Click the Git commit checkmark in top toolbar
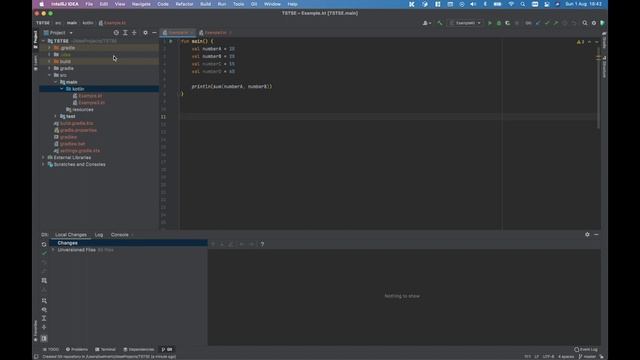 pyautogui.click(x=547, y=23)
